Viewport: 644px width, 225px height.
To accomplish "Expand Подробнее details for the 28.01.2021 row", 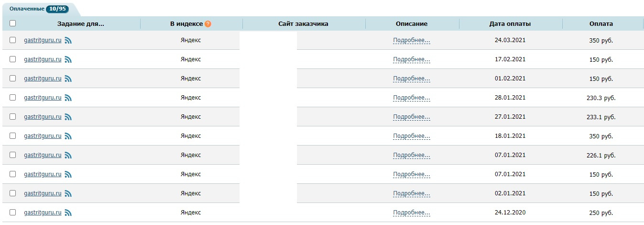I will [x=412, y=98].
